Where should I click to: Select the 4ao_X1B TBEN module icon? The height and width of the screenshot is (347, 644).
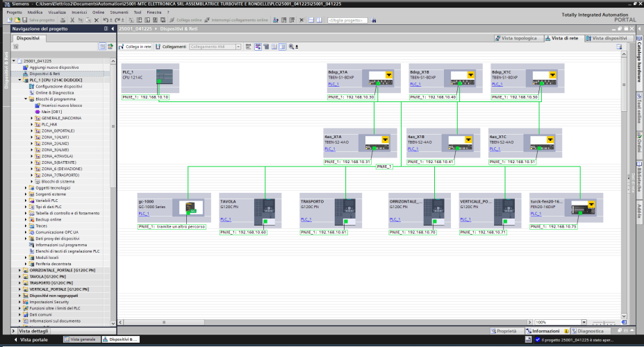pyautogui.click(x=460, y=143)
